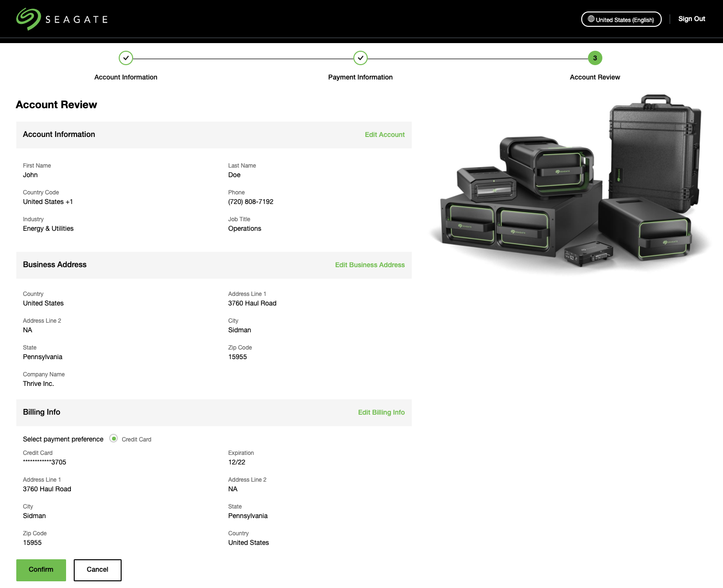
Task: Click the globe icon in language selector
Action: (591, 19)
